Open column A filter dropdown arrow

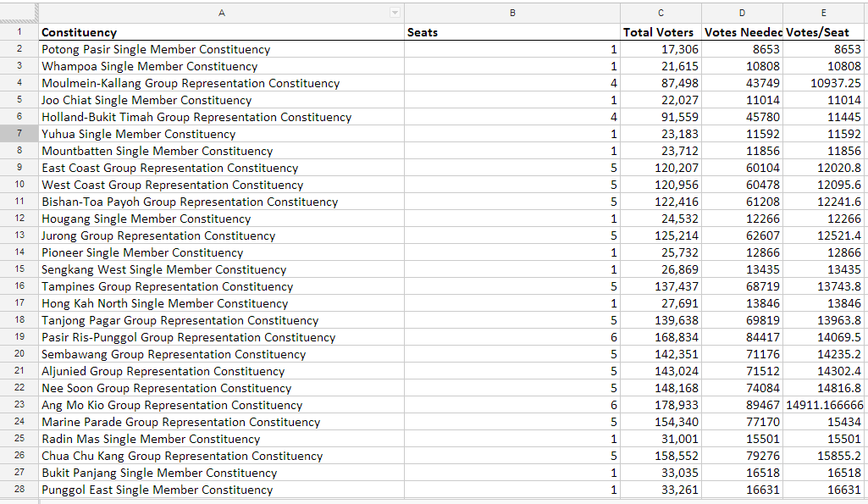click(395, 13)
